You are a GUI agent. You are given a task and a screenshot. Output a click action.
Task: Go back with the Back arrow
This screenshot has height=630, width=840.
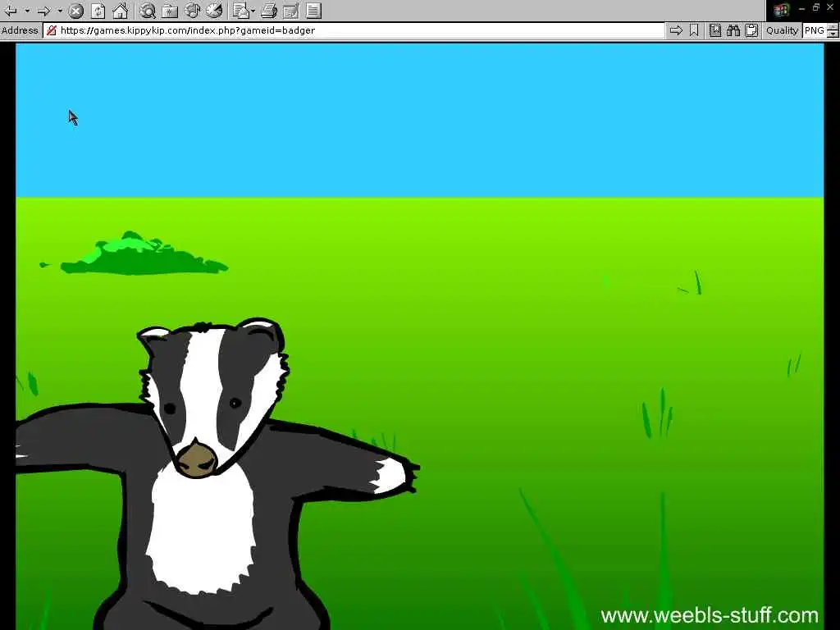click(x=11, y=10)
